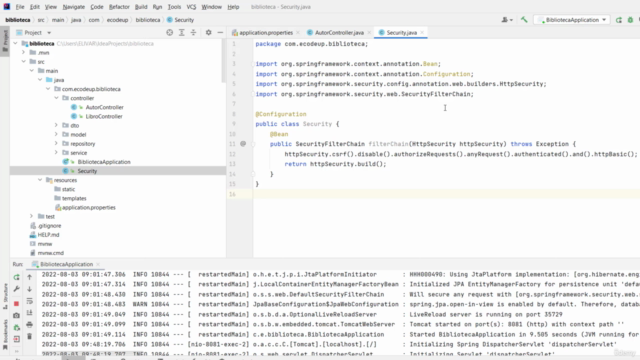Viewport: 640px width, 360px height.
Task: Expand the repository package
Action: 56,143
